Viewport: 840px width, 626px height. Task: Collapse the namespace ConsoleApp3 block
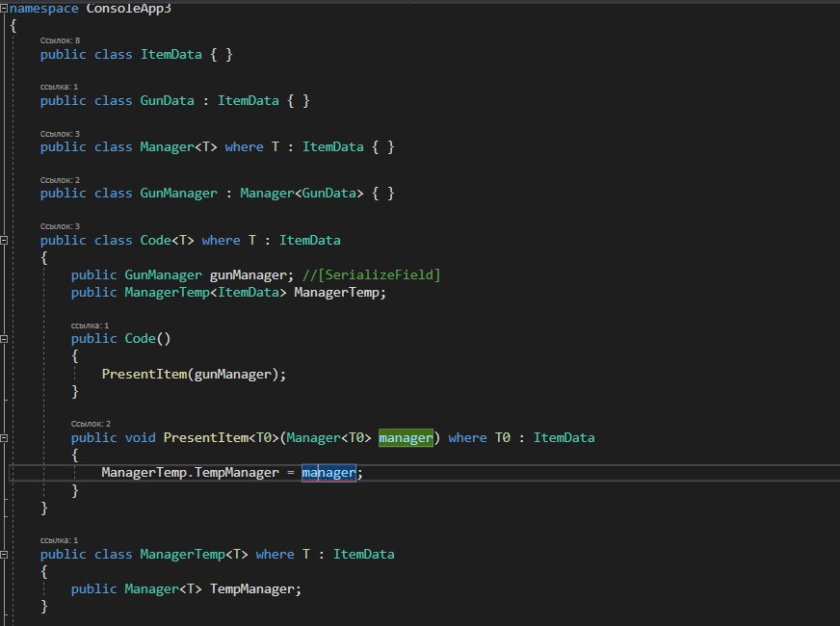coord(4,8)
